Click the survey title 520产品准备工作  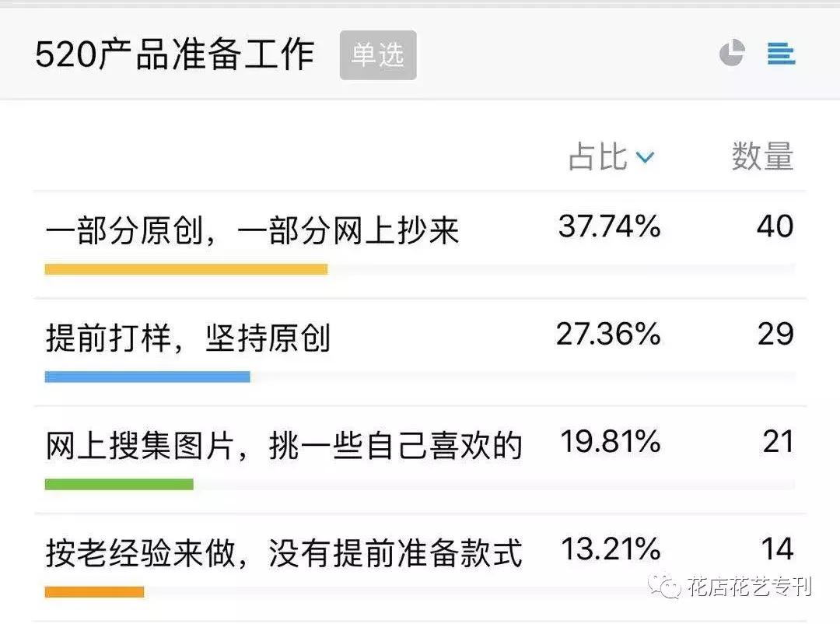(175, 54)
